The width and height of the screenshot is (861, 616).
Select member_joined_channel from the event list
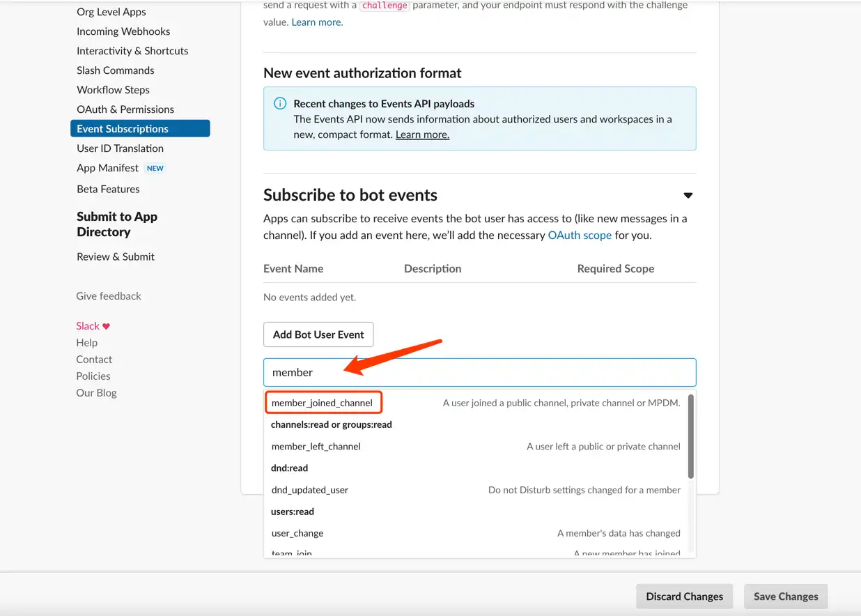coord(323,403)
